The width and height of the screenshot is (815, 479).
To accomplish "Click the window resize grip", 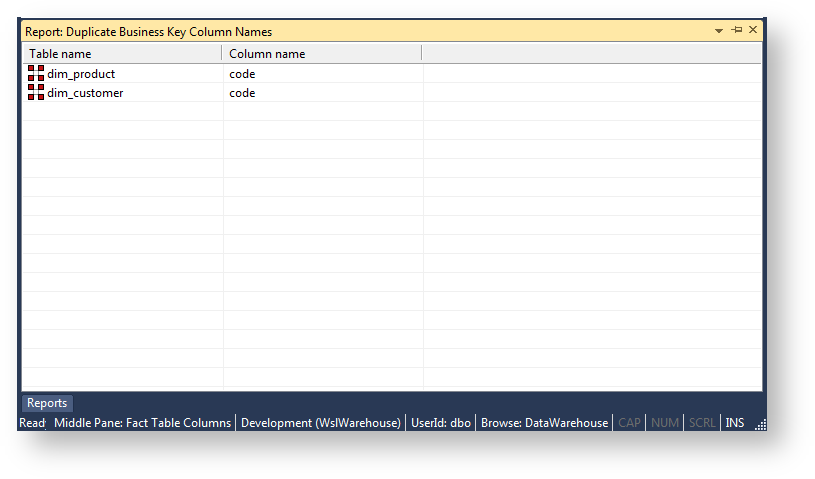I will [760, 425].
